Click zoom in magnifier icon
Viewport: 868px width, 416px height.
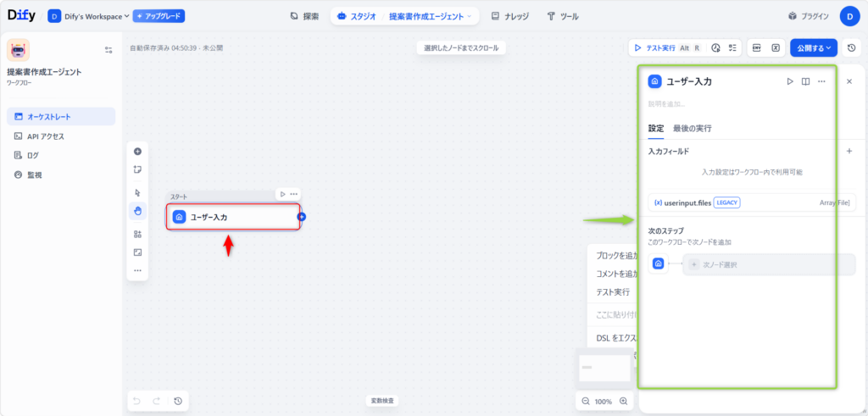tap(624, 401)
